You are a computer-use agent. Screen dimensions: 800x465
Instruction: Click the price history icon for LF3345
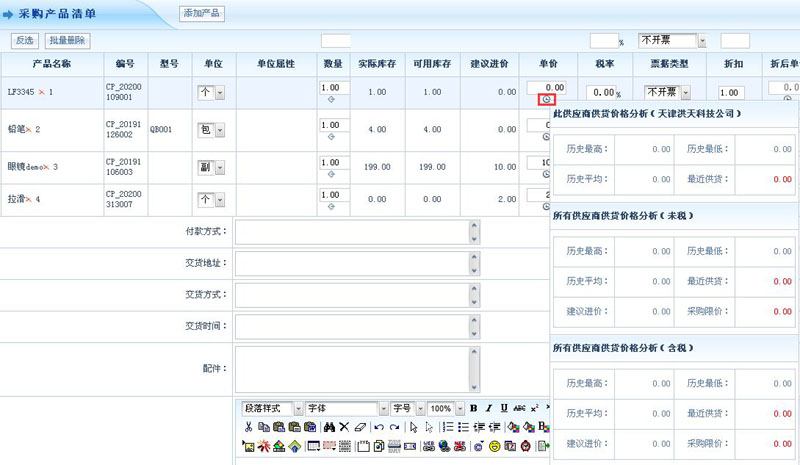[x=546, y=99]
